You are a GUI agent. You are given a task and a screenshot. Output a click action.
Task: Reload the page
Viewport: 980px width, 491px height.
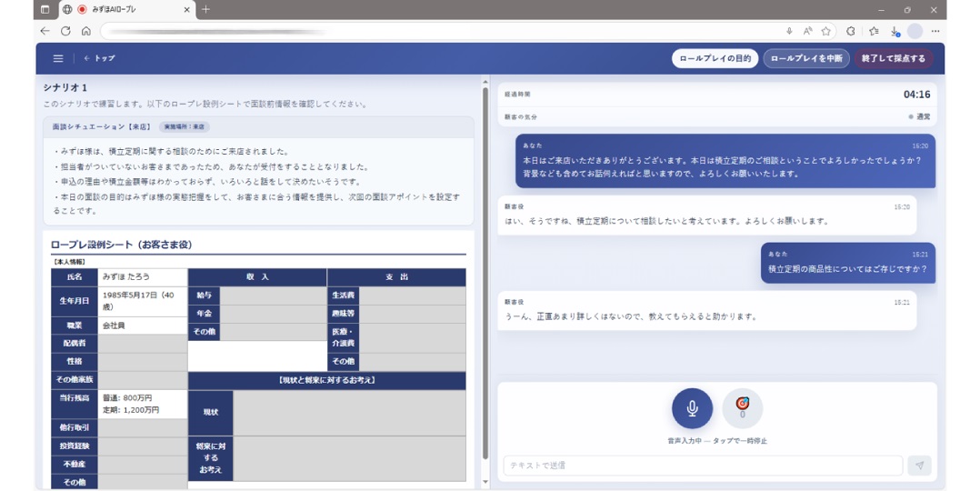coord(65,31)
